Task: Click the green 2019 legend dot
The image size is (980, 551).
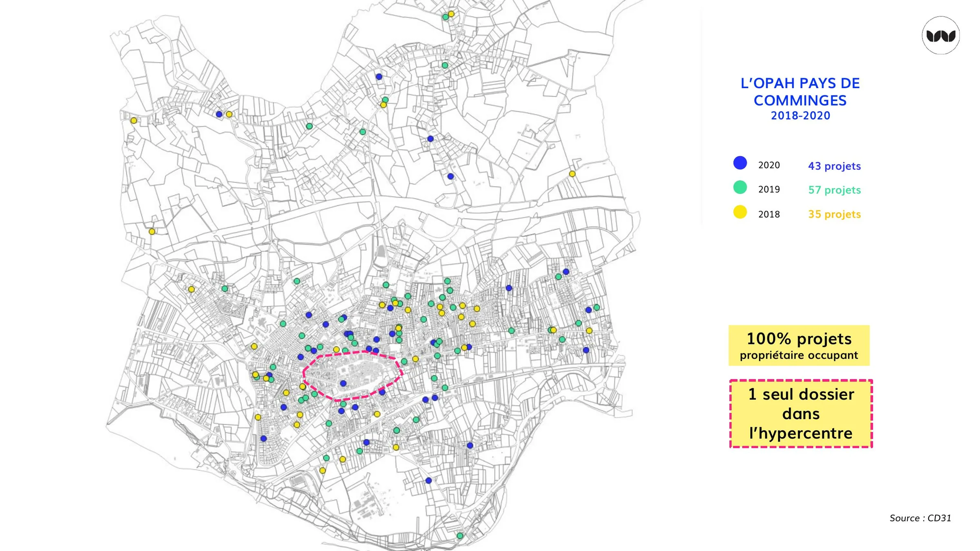Action: pos(740,187)
